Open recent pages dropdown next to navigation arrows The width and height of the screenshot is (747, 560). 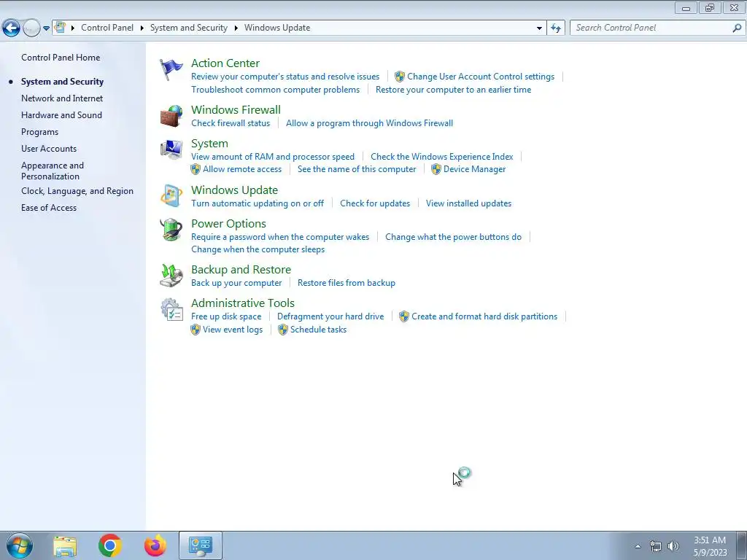pyautogui.click(x=46, y=28)
